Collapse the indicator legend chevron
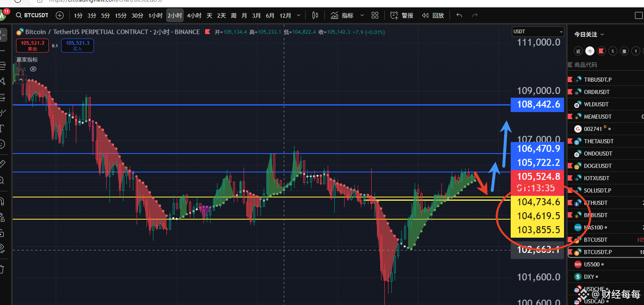The height and width of the screenshot is (305, 644). pyautogui.click(x=21, y=80)
